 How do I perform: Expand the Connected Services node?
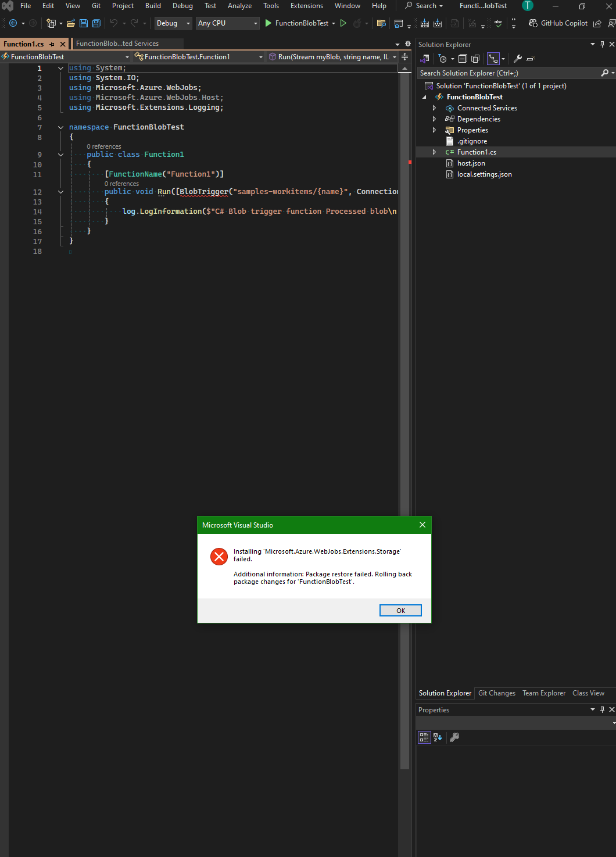click(x=434, y=108)
